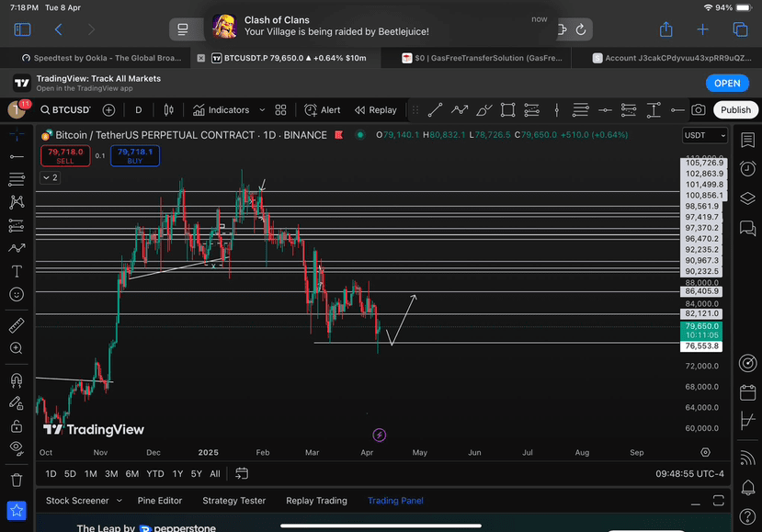Click the red SELL 79,718.0 button
The image size is (762, 532).
65,156
